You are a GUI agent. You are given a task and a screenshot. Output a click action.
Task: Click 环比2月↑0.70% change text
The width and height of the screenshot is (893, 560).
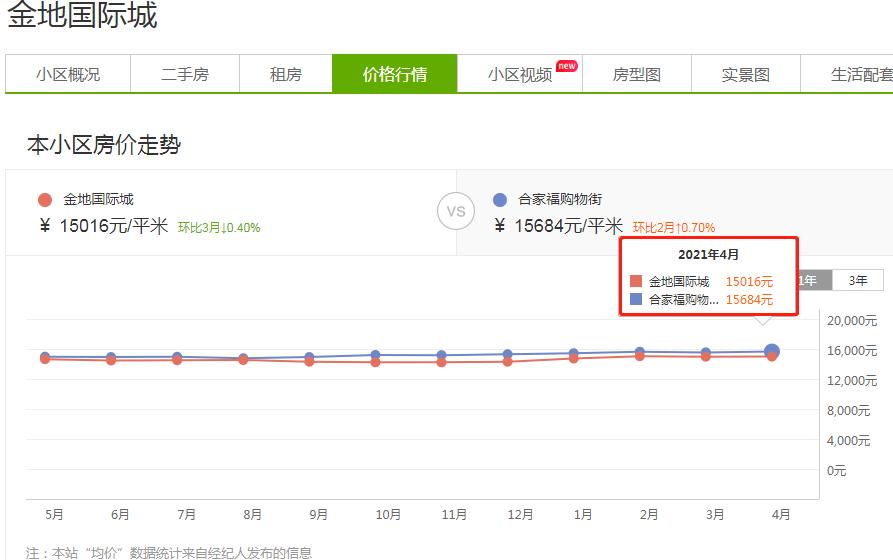[674, 228]
